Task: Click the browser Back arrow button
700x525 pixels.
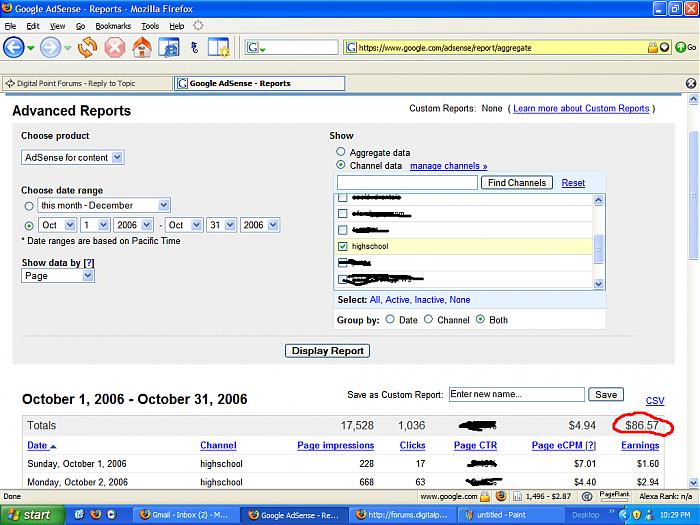Action: pyautogui.click(x=14, y=47)
